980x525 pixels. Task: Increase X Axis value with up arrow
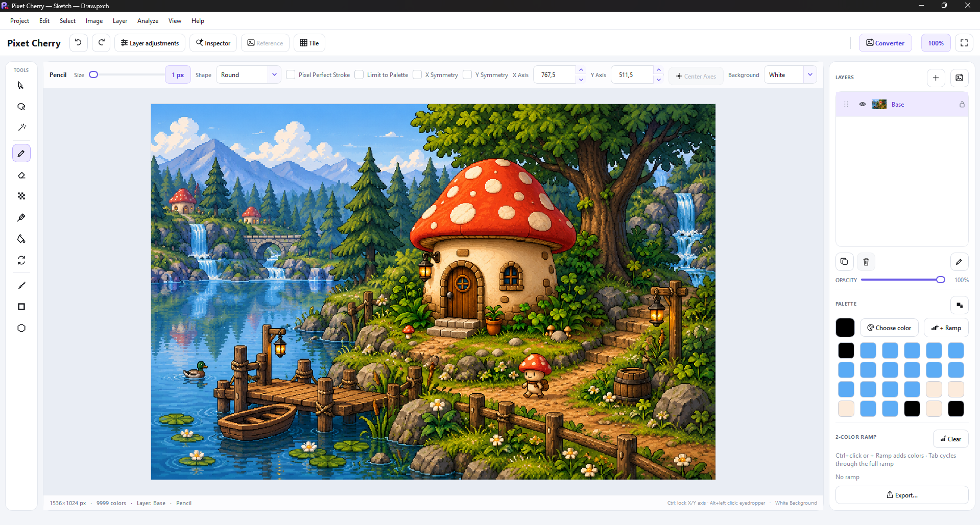[x=581, y=70]
